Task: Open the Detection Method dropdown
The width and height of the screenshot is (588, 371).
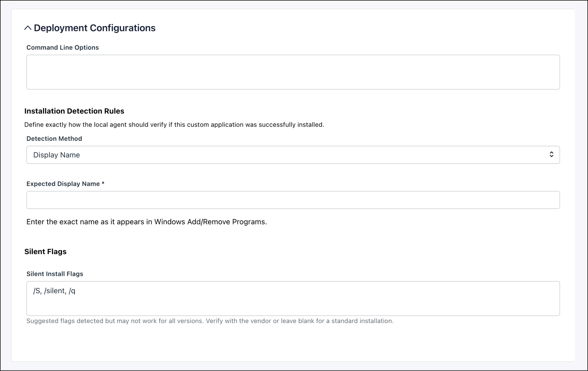Action: pyautogui.click(x=293, y=155)
